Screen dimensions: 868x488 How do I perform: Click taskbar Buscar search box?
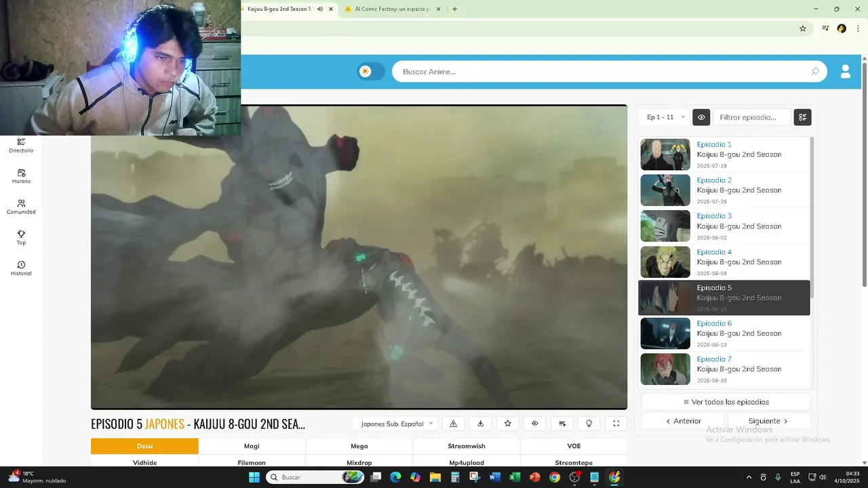(315, 477)
